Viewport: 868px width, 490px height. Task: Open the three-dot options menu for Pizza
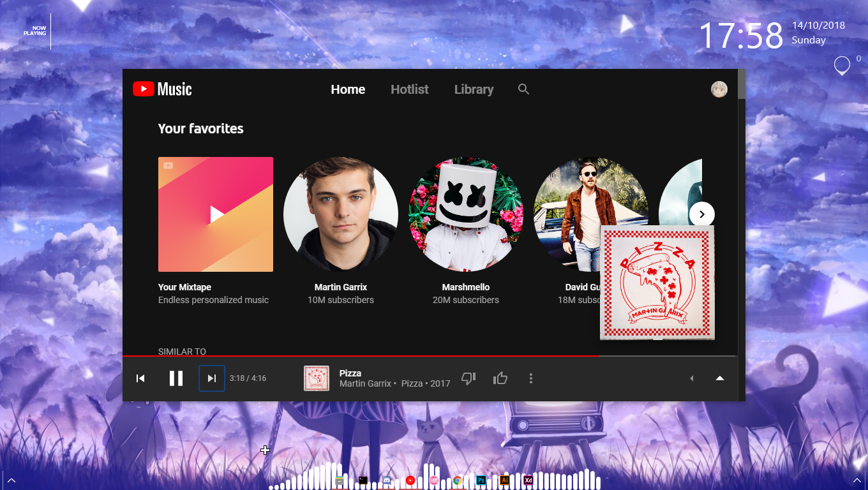click(531, 378)
